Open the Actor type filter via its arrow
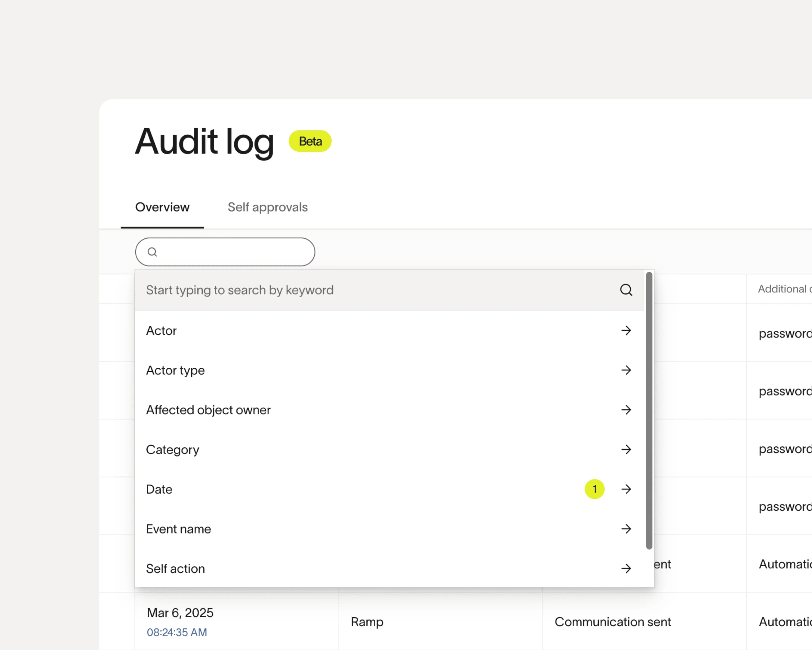Screen dimensions: 812x650 pyautogui.click(x=626, y=370)
